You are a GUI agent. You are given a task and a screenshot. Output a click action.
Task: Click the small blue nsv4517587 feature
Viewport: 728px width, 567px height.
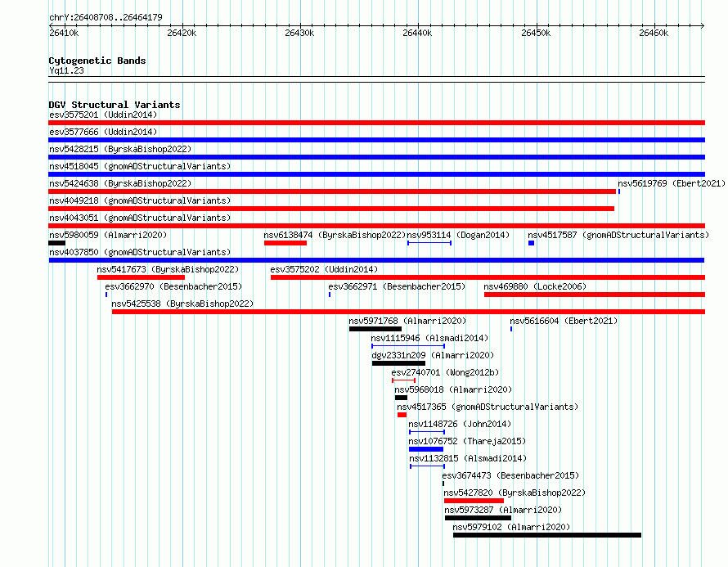531,243
